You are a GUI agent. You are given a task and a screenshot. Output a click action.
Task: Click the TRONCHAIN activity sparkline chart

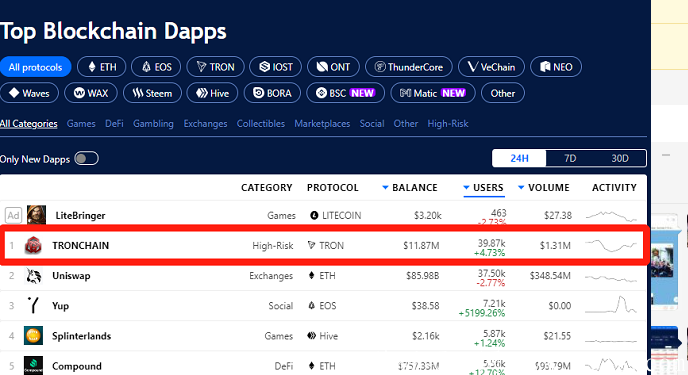(x=611, y=245)
